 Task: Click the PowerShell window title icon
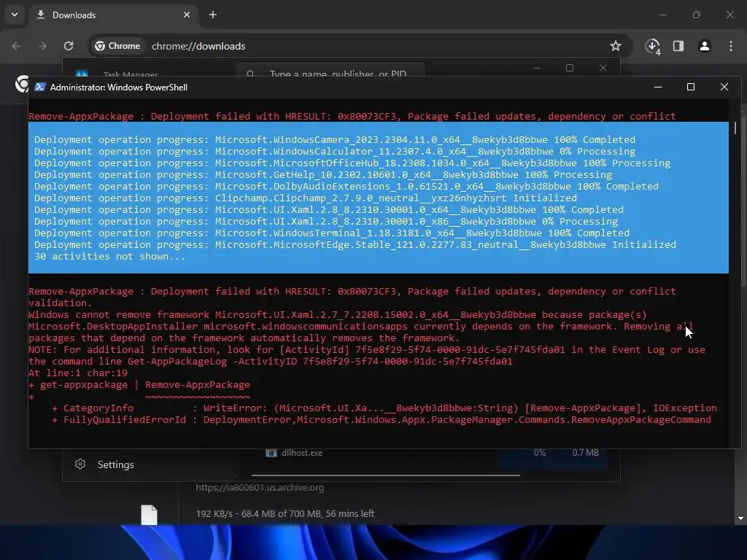(x=40, y=87)
